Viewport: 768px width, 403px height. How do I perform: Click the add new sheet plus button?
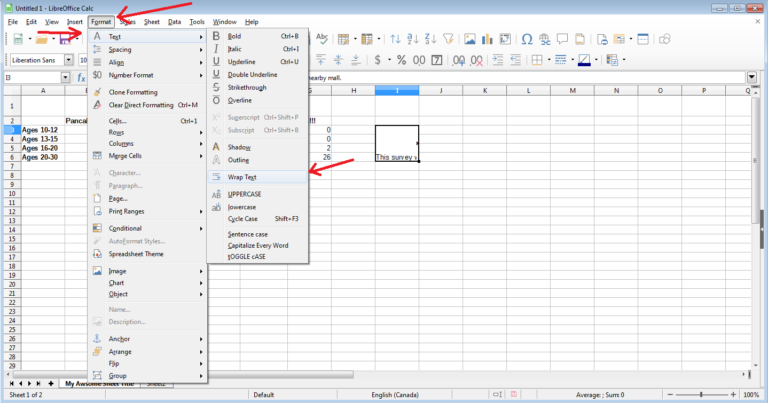pyautogui.click(x=50, y=383)
